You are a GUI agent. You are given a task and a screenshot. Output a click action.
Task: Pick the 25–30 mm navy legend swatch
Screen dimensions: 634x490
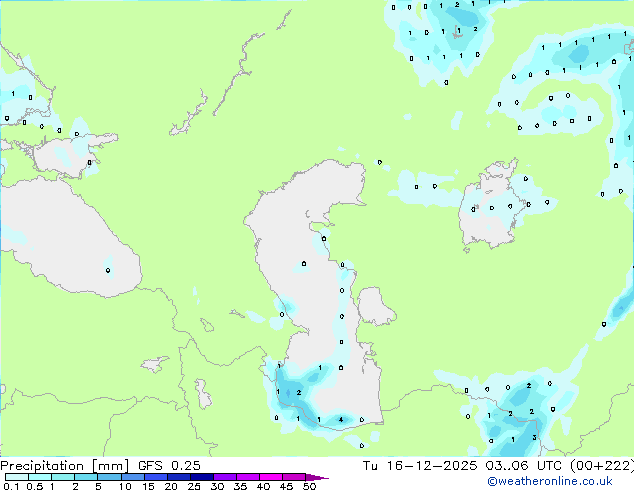pos(201,477)
